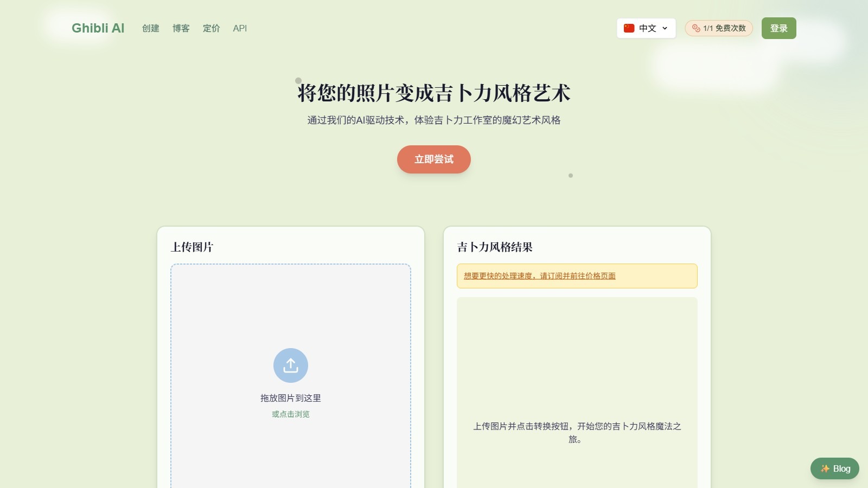868x488 pixels.
Task: Click the 登录 button
Action: [778, 28]
